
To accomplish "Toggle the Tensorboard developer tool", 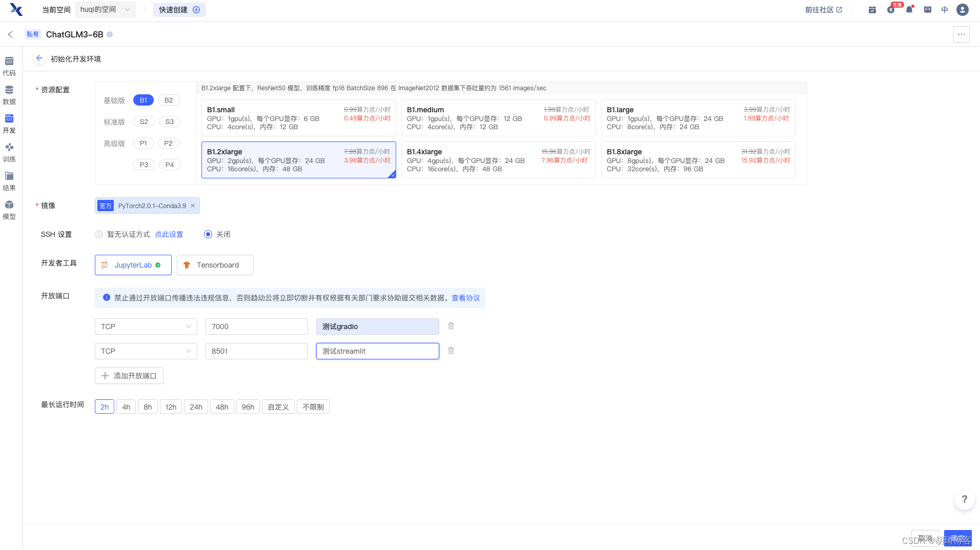I will pyautogui.click(x=215, y=265).
